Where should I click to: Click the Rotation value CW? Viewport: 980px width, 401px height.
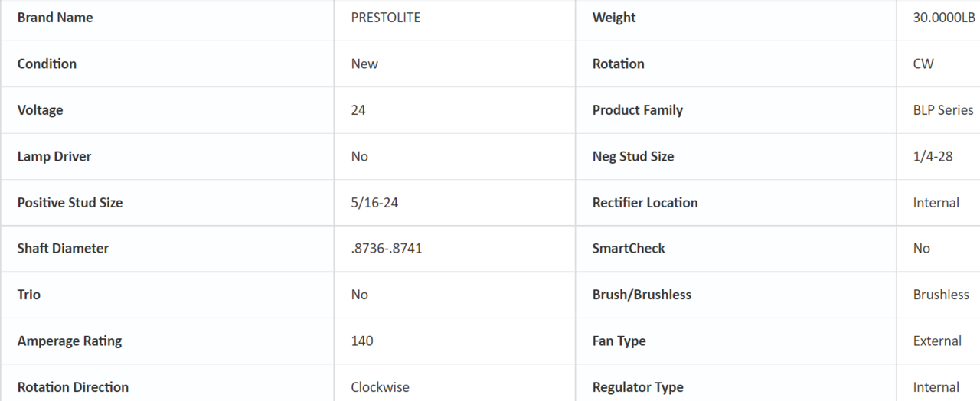923,64
